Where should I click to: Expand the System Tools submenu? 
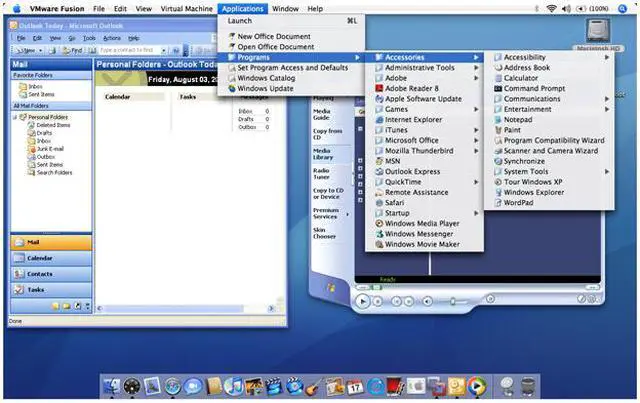click(x=549, y=171)
